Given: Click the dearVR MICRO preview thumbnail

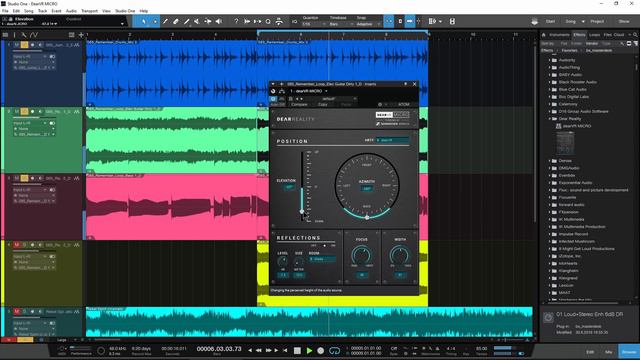Looking at the screenshot, I should [x=565, y=142].
